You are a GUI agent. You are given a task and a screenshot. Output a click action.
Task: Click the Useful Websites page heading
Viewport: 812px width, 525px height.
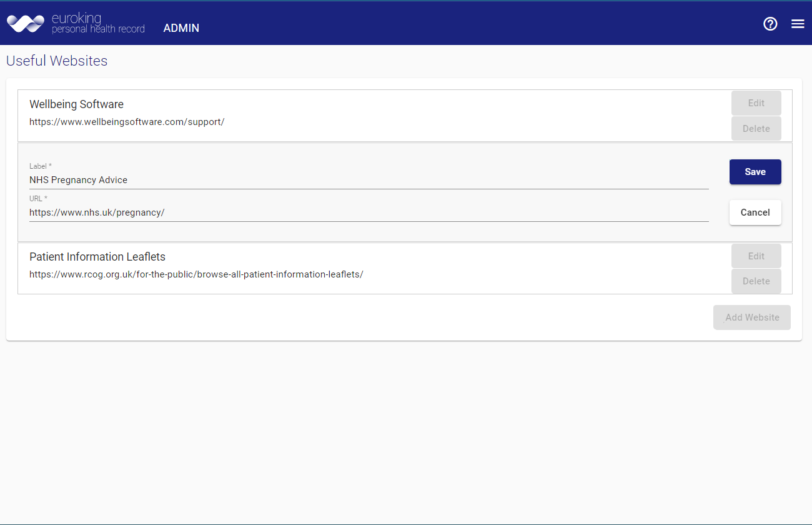click(x=57, y=61)
